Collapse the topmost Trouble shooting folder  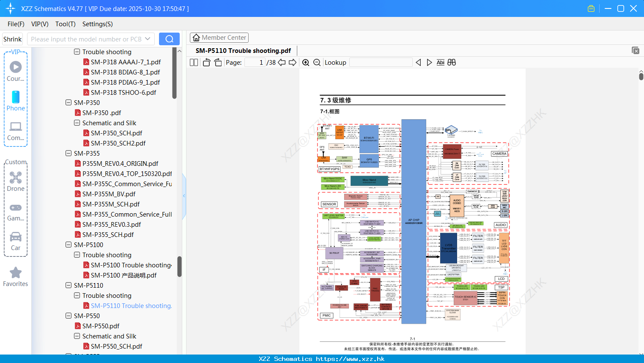(x=77, y=52)
